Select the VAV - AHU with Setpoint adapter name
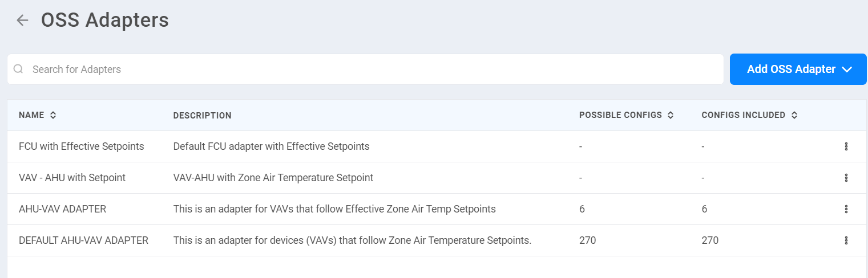Image resolution: width=868 pixels, height=278 pixels. [72, 178]
